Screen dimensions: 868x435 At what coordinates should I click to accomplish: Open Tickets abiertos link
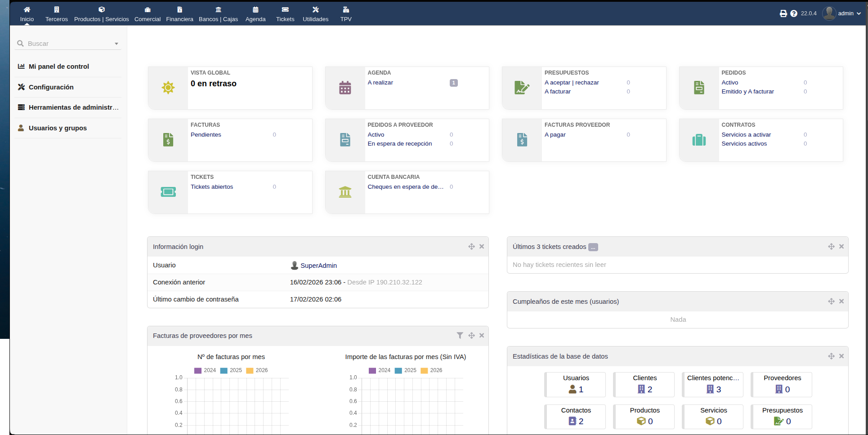pos(211,187)
